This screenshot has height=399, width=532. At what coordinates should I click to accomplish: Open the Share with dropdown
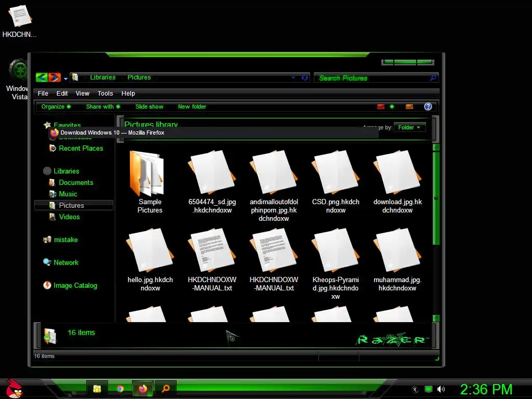pyautogui.click(x=103, y=107)
